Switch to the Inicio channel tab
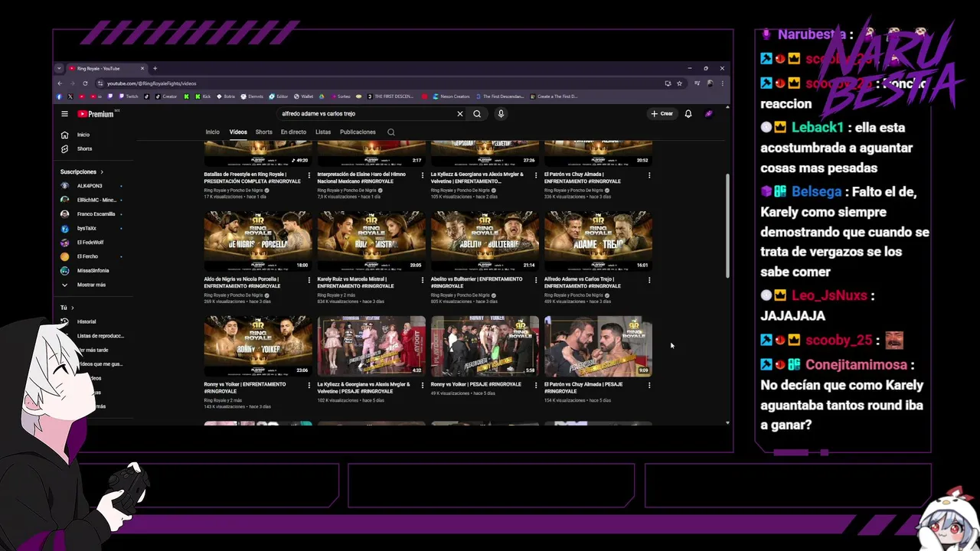 212,132
